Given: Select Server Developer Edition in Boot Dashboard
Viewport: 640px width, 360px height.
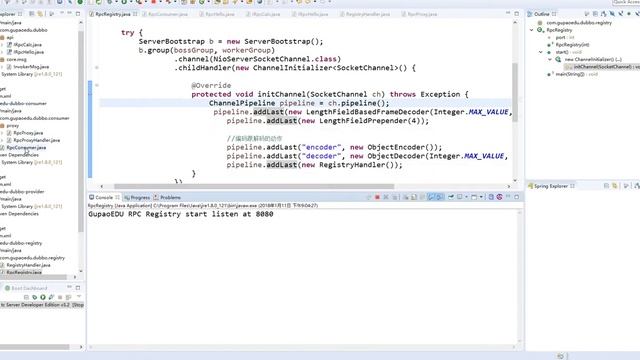Looking at the screenshot, I should 42,305.
